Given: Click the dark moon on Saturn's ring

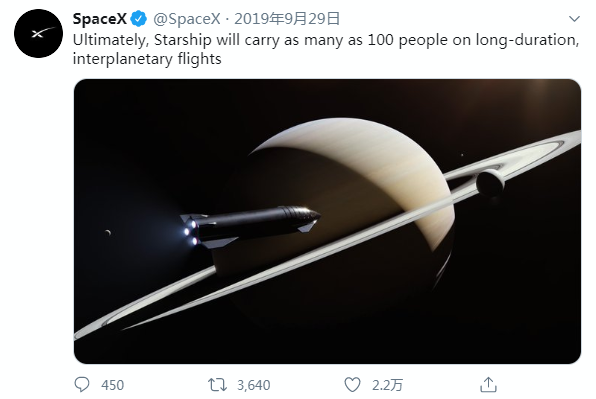Looking at the screenshot, I should point(490,184).
